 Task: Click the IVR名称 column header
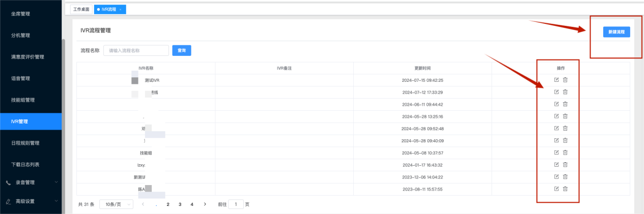click(x=146, y=68)
